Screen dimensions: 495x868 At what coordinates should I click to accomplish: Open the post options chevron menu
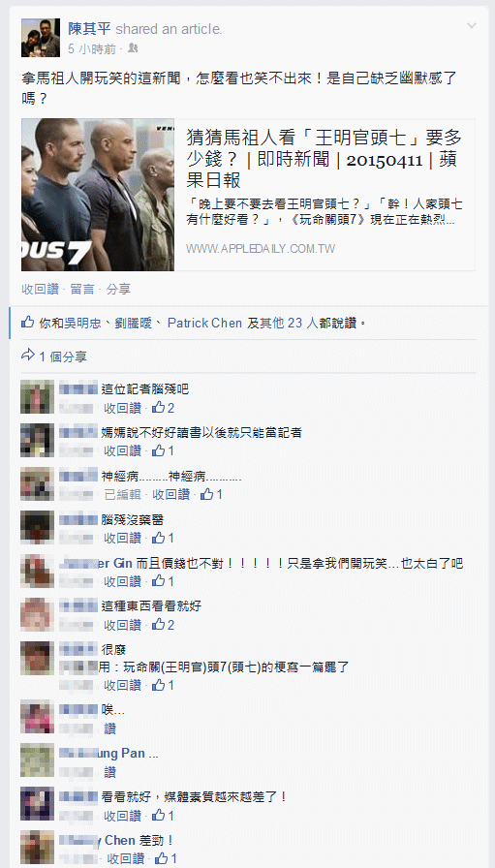[471, 26]
